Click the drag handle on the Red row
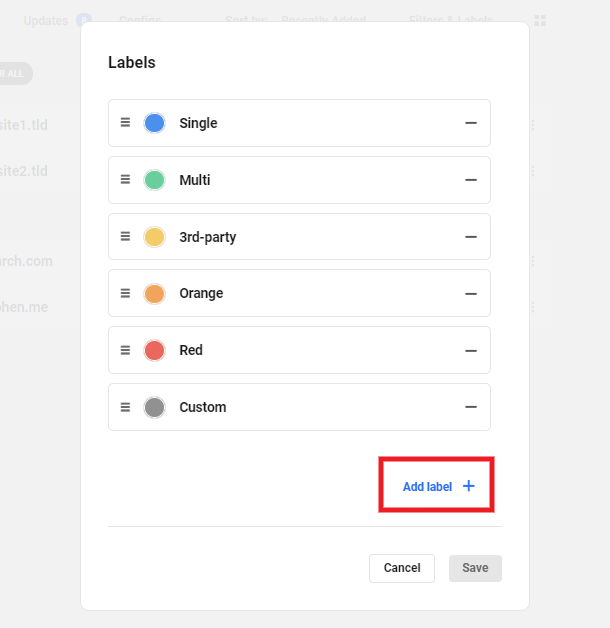 click(126, 351)
